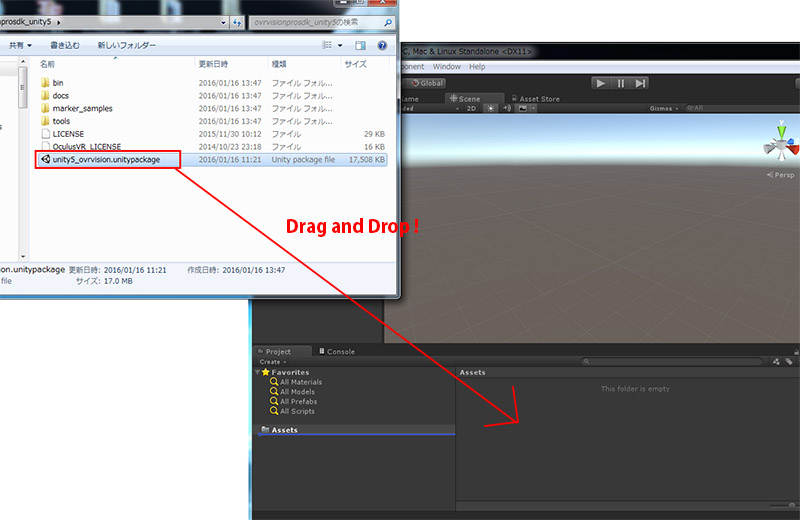Open the Create dropdown in Project panel
800x520 pixels.
[271, 362]
